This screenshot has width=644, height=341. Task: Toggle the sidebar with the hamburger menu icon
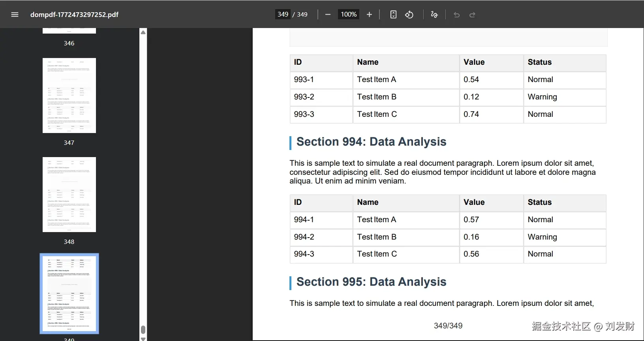click(x=15, y=15)
